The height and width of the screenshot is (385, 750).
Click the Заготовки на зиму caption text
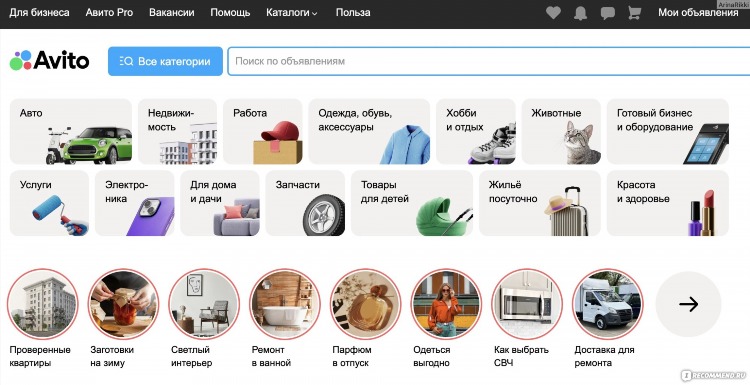[112, 356]
